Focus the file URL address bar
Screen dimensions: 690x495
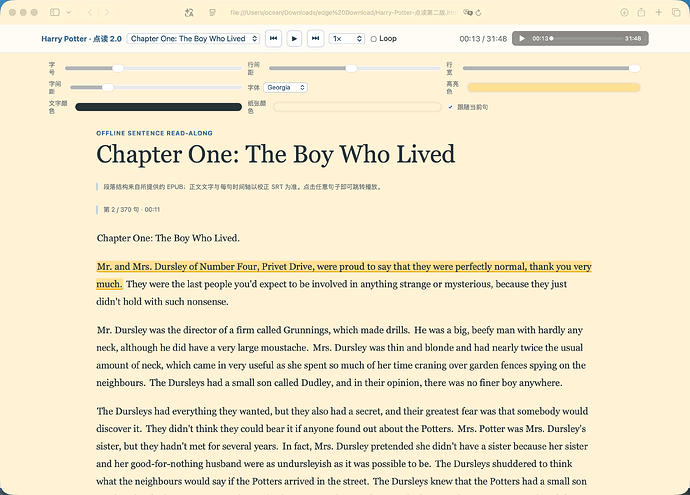pyautogui.click(x=343, y=13)
